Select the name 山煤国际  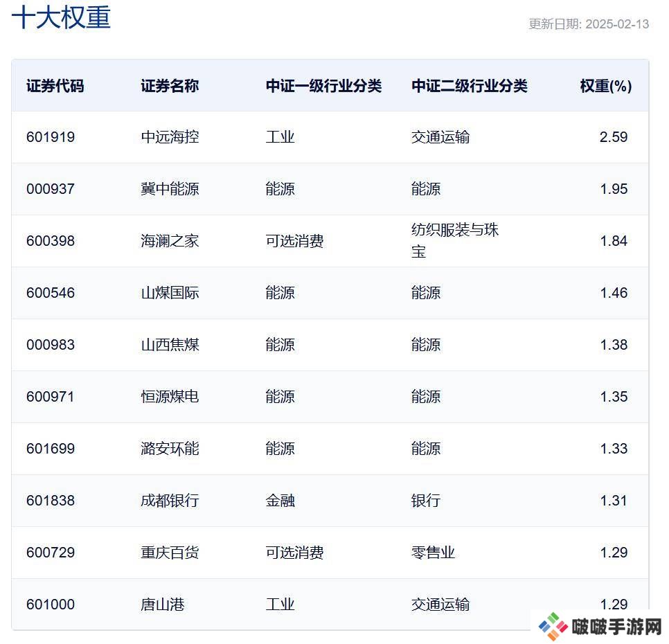[x=170, y=293]
